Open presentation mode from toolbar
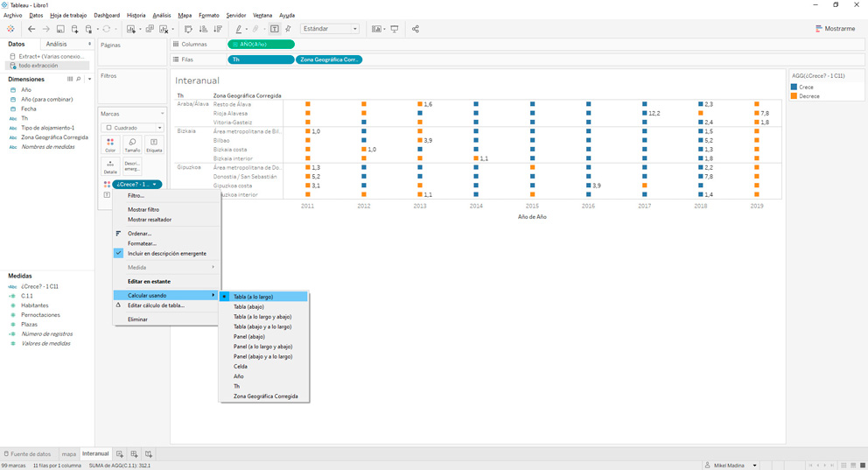 [395, 29]
